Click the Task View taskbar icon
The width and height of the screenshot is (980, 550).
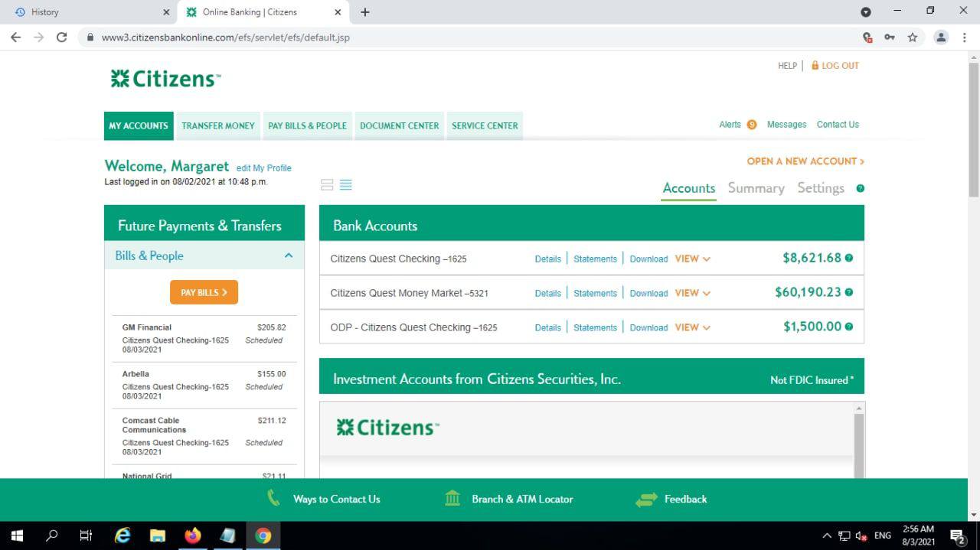(x=86, y=535)
